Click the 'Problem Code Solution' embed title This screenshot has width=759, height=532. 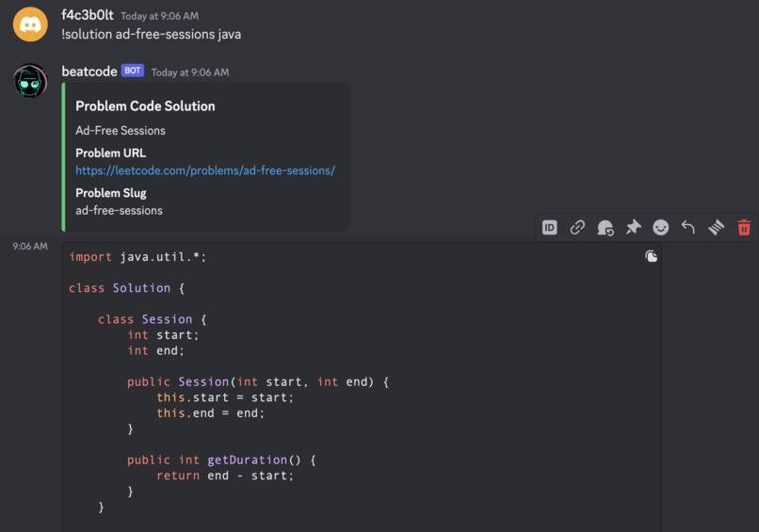point(145,106)
